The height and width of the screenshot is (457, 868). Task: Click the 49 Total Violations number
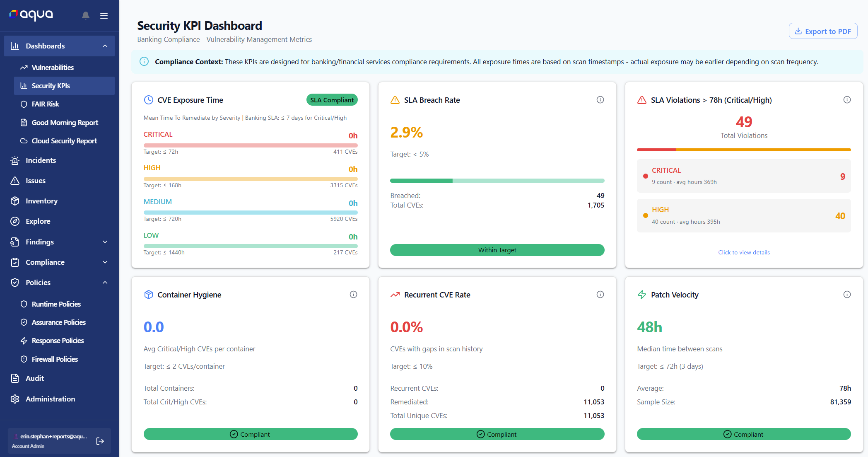coord(744,122)
